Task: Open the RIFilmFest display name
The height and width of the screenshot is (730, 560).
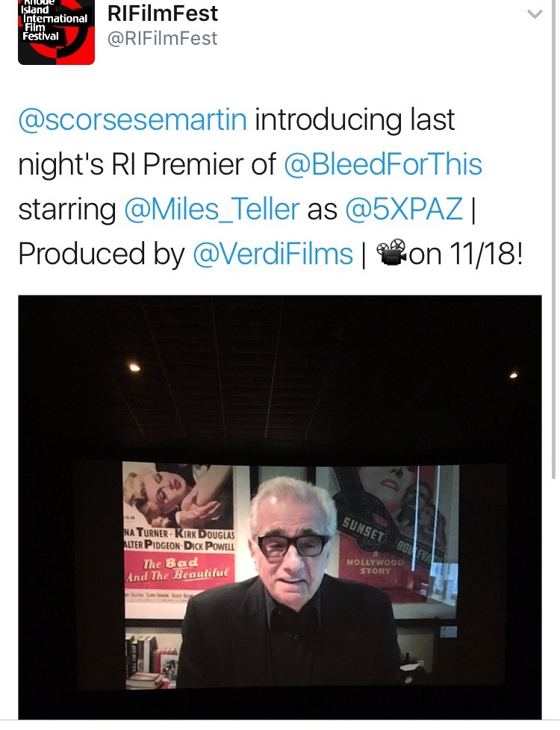Action: pyautogui.click(x=163, y=13)
